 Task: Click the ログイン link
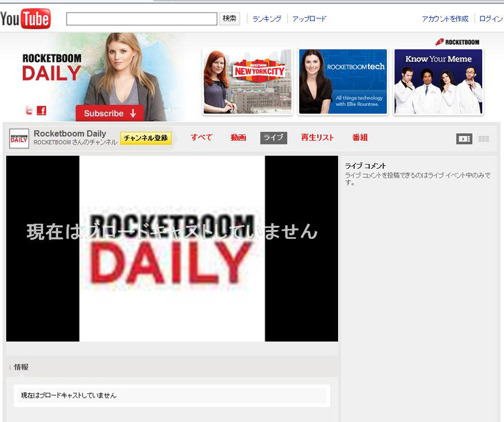point(491,18)
